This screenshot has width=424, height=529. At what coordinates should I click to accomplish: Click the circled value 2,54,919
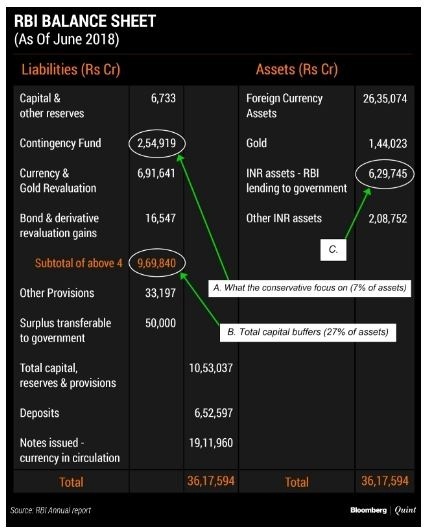coord(157,143)
